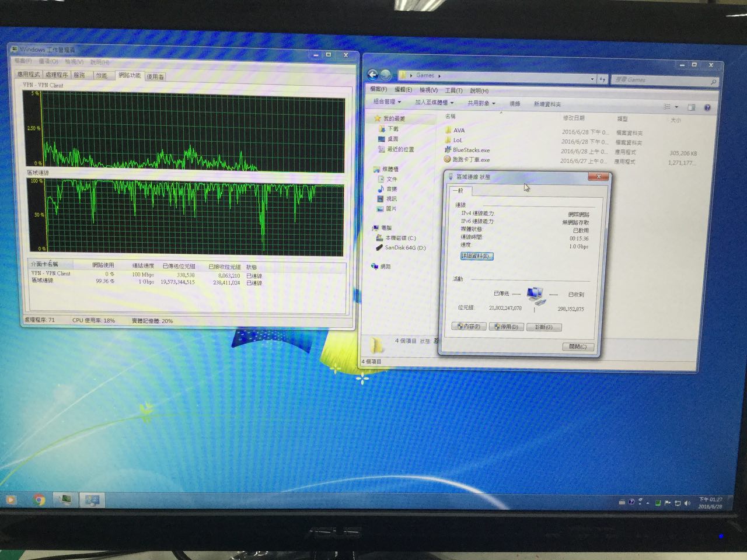Open the 工具(T) menu in Explorer

pyautogui.click(x=453, y=90)
